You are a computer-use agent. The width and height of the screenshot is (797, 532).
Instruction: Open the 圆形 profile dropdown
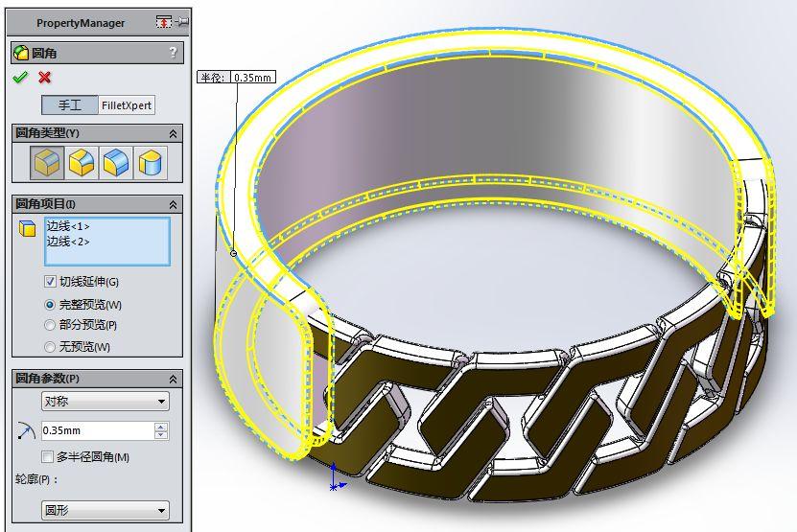click(105, 510)
